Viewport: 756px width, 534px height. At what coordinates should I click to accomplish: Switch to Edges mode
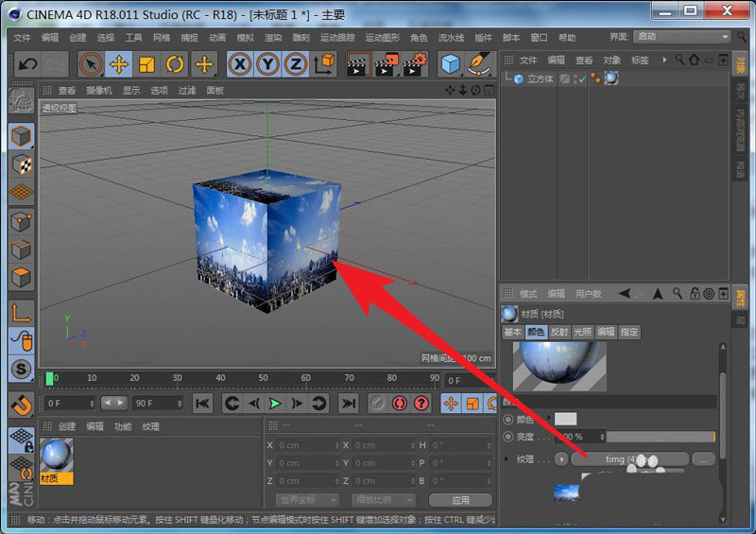click(21, 250)
